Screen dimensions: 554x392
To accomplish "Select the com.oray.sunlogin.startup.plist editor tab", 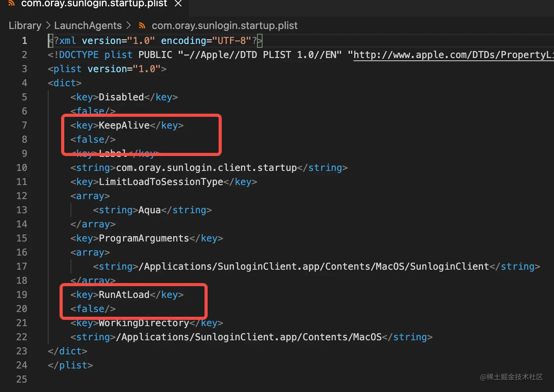I will click(x=94, y=4).
